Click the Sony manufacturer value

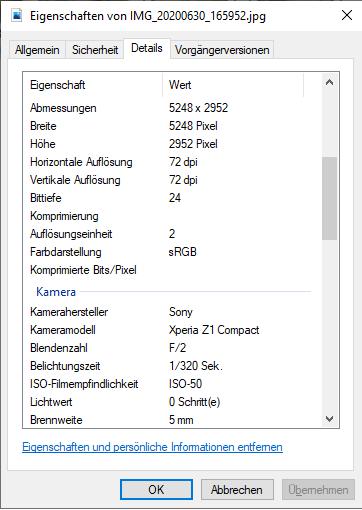[x=181, y=312]
